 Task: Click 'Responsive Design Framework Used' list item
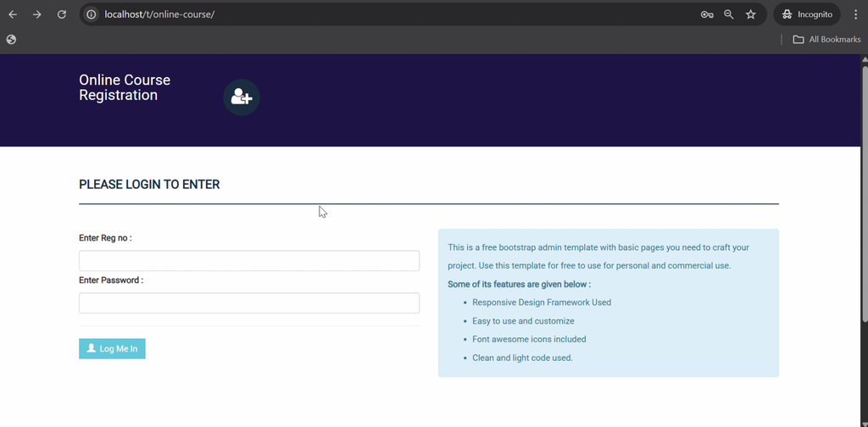[542, 302]
